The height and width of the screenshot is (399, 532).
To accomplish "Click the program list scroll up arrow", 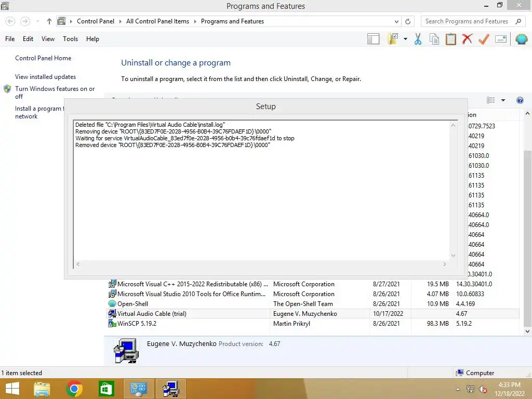I will tap(527, 114).
